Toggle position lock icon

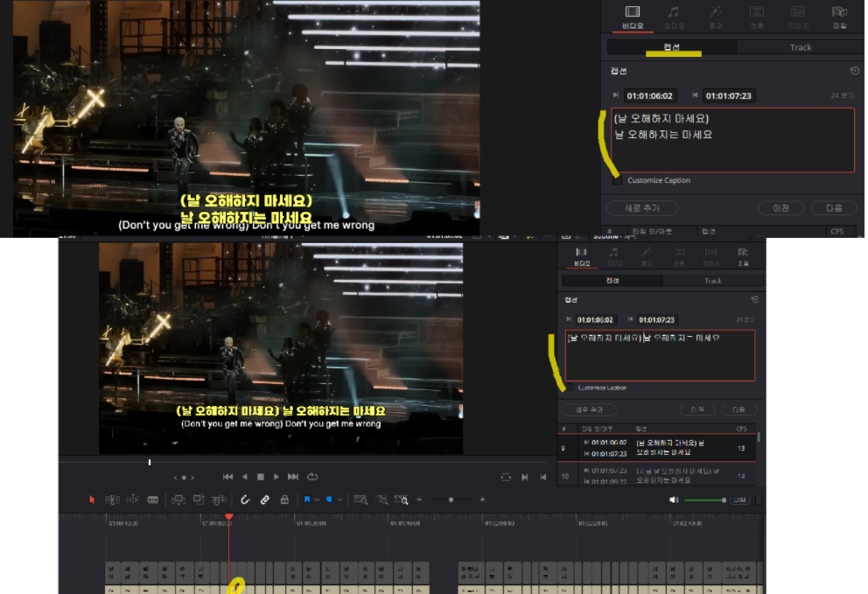[284, 500]
